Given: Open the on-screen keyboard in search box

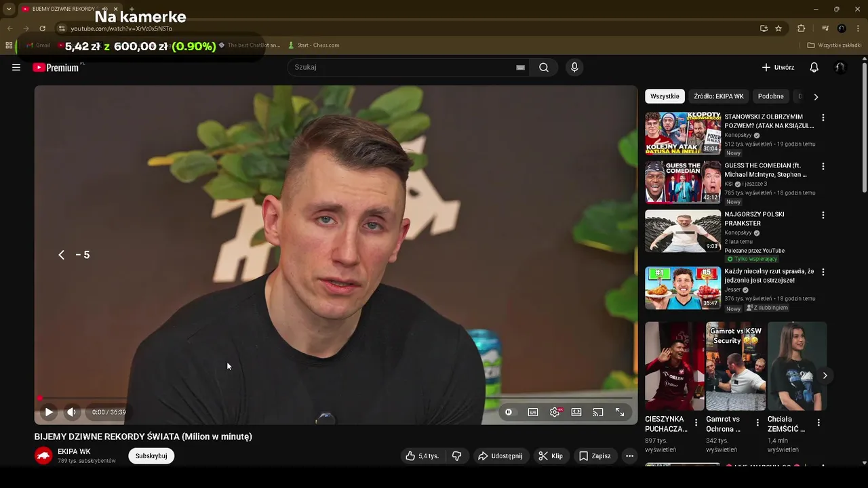Looking at the screenshot, I should [520, 67].
